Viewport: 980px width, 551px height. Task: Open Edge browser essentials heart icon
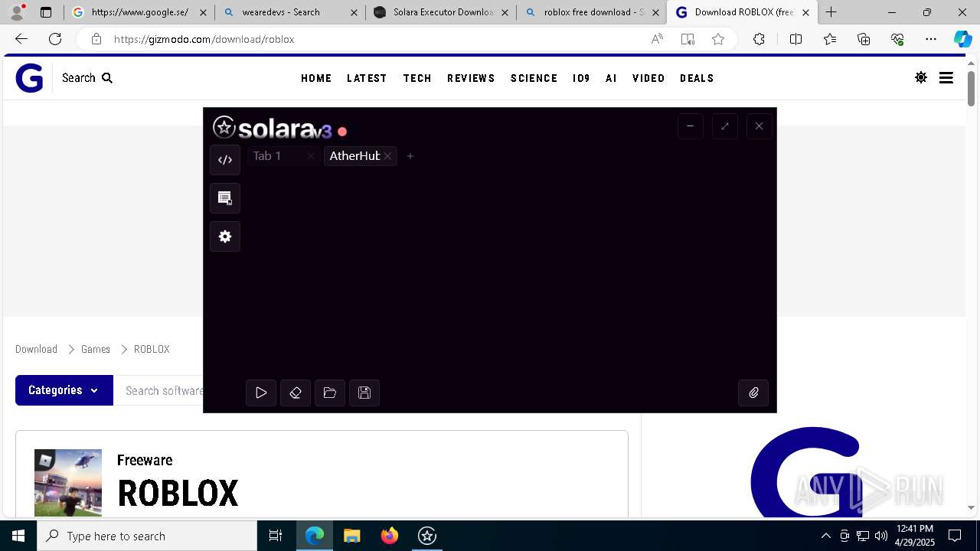[x=897, y=39]
